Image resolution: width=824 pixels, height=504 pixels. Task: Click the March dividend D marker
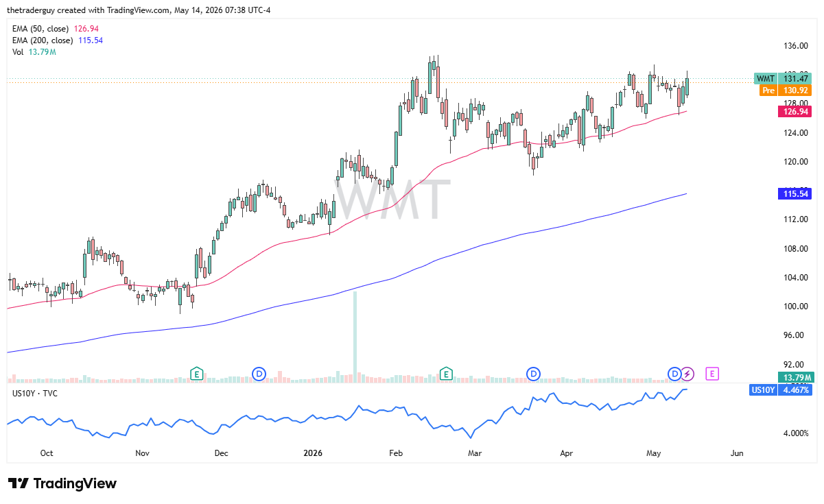[x=533, y=374]
